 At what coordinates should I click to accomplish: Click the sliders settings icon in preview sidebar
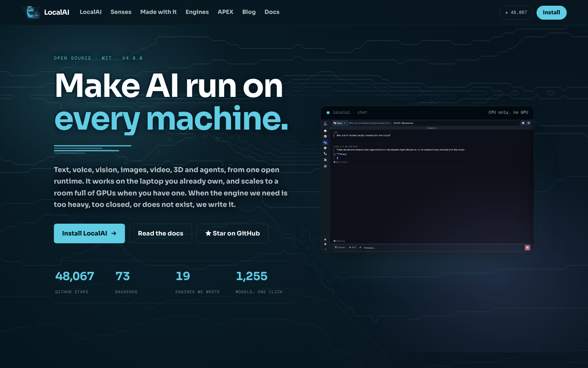[x=325, y=166]
